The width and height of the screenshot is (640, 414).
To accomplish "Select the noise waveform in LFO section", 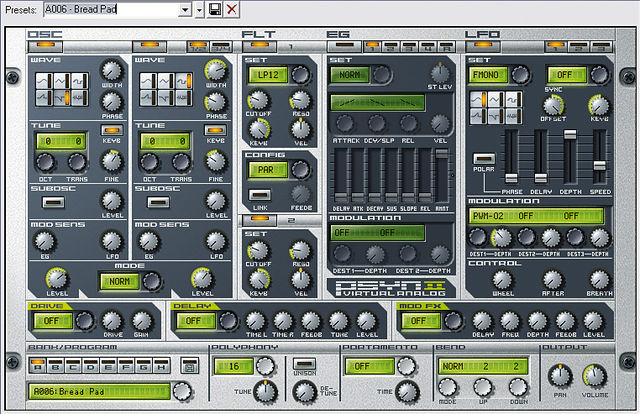I will click(513, 116).
